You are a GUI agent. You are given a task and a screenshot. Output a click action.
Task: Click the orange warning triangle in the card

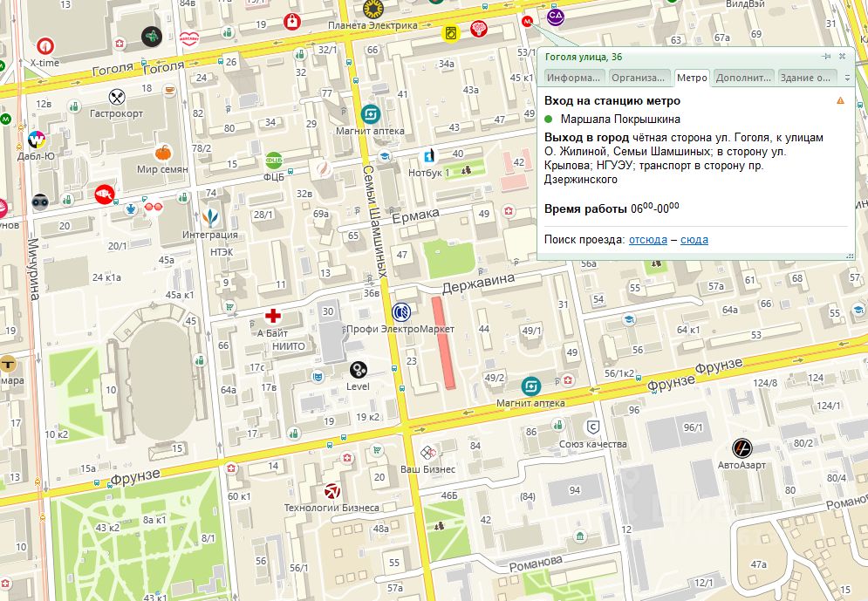[x=840, y=101]
